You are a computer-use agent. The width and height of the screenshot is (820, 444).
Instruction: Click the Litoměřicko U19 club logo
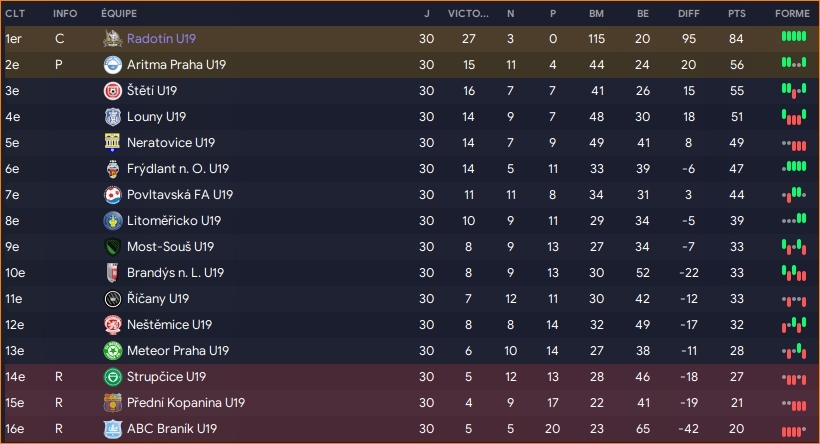[x=112, y=221]
